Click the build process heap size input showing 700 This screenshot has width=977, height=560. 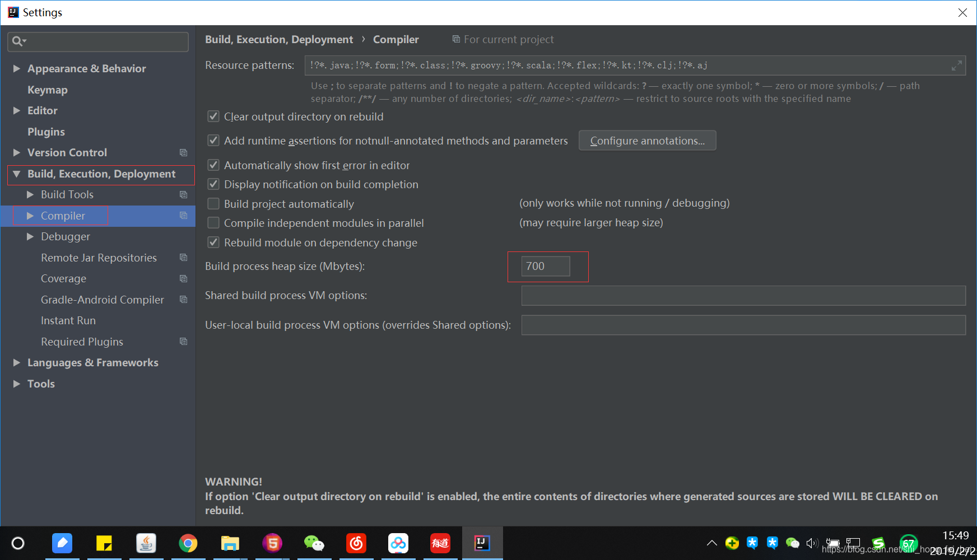pos(545,266)
